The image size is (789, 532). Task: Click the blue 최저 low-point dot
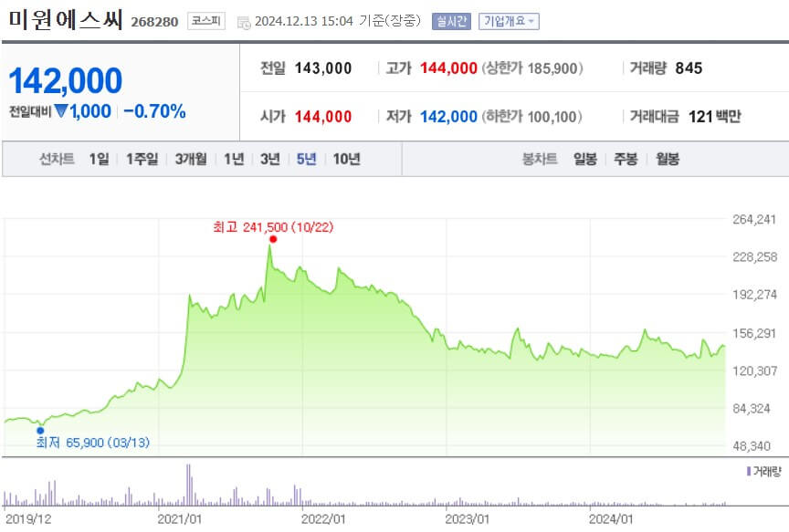40,429
